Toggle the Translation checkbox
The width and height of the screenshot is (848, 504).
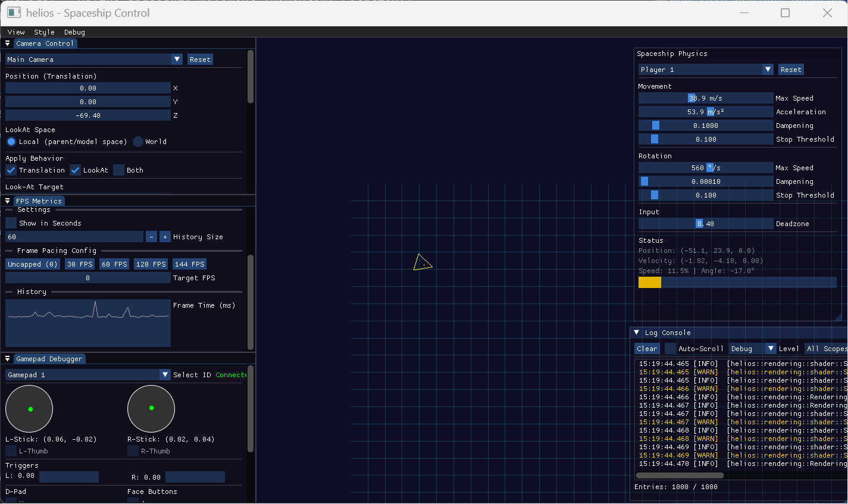pyautogui.click(x=11, y=170)
